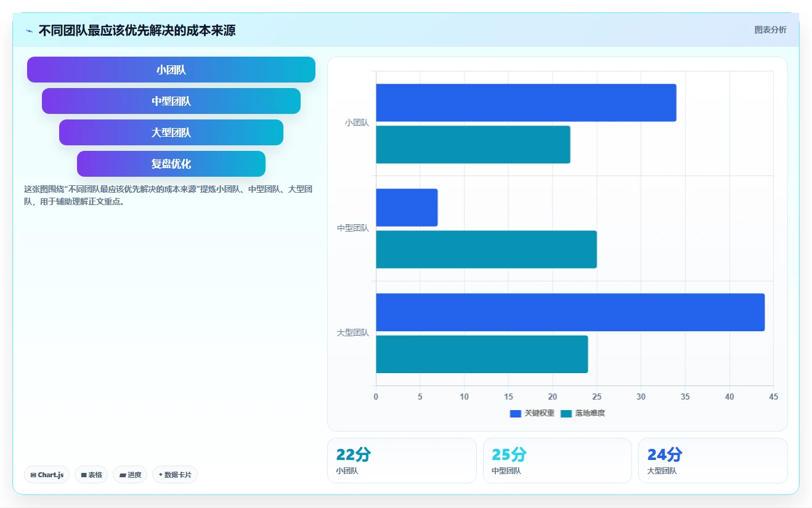
Task: Click the teal 中型团队 落地难度 bar
Action: 486,249
